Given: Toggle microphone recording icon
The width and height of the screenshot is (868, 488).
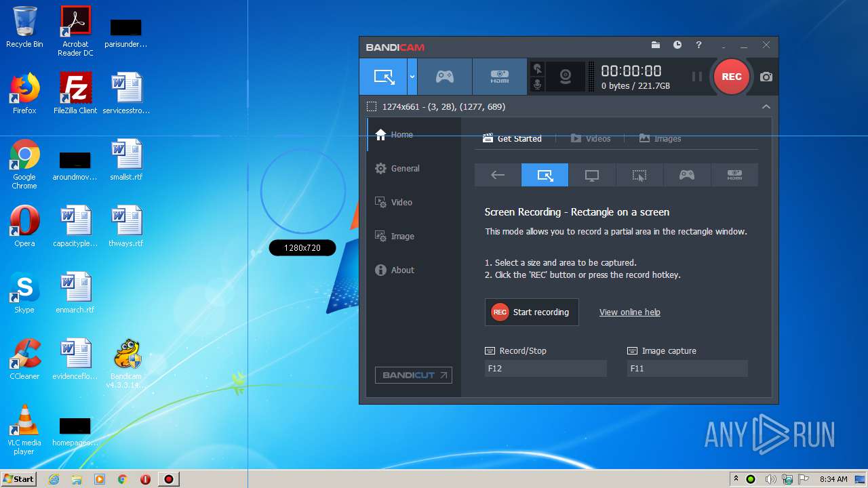Looking at the screenshot, I should click(x=537, y=84).
